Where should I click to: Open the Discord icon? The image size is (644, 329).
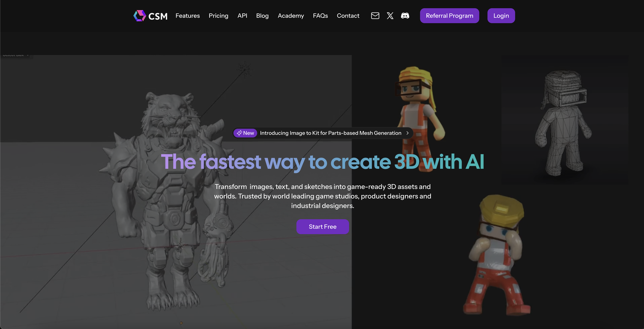405,16
